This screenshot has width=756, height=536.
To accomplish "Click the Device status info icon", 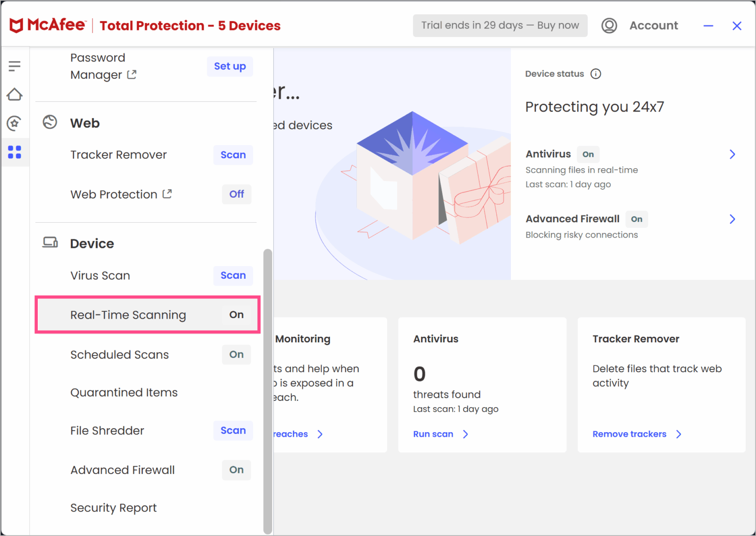I will 596,74.
